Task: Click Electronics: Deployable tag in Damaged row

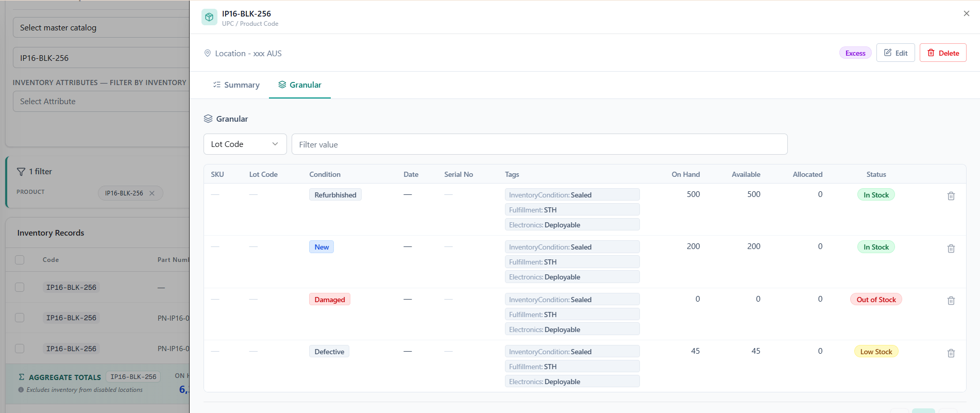Action: 572,329
